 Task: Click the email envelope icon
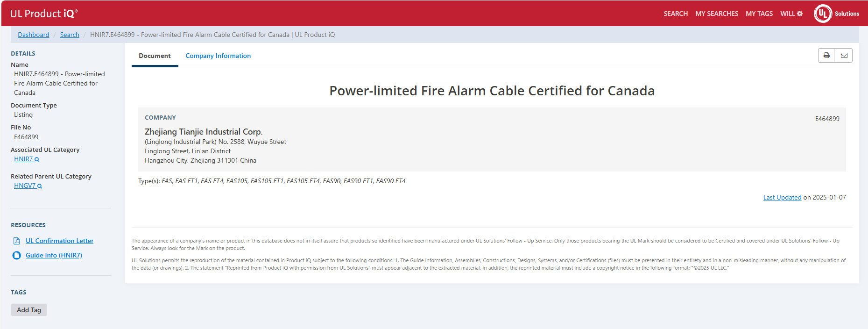pyautogui.click(x=844, y=55)
